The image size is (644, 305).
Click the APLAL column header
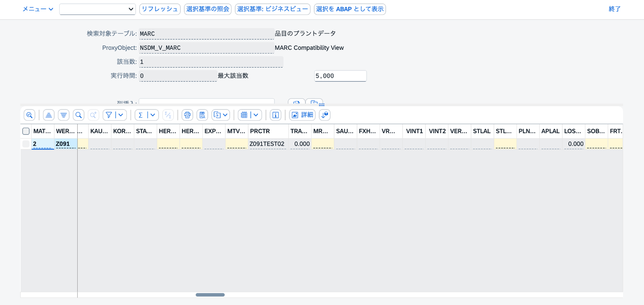click(x=551, y=131)
